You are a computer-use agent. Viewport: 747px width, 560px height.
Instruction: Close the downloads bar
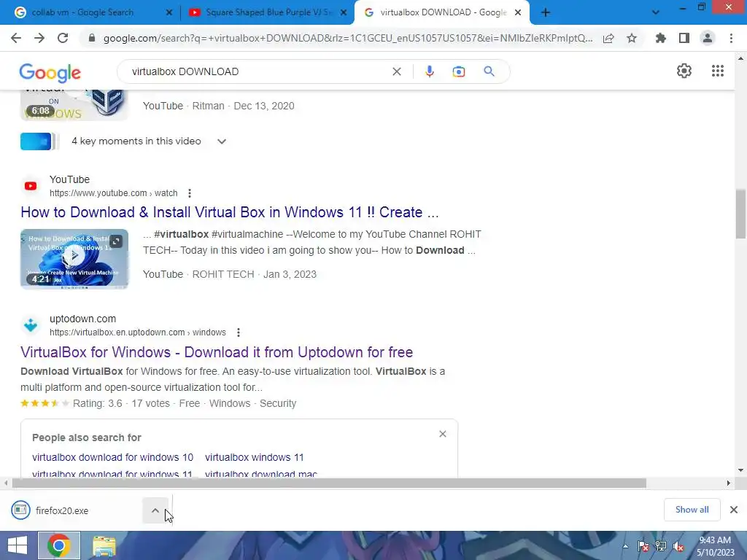tap(734, 510)
